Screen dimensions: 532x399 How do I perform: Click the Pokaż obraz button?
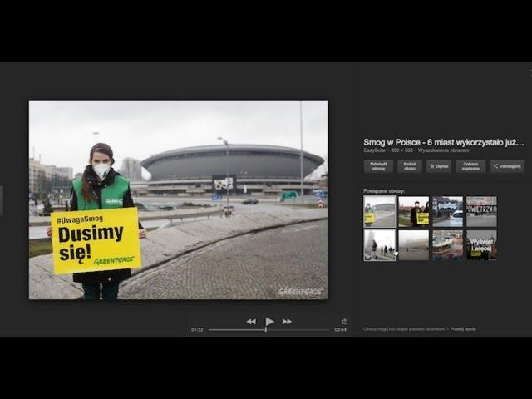click(410, 166)
